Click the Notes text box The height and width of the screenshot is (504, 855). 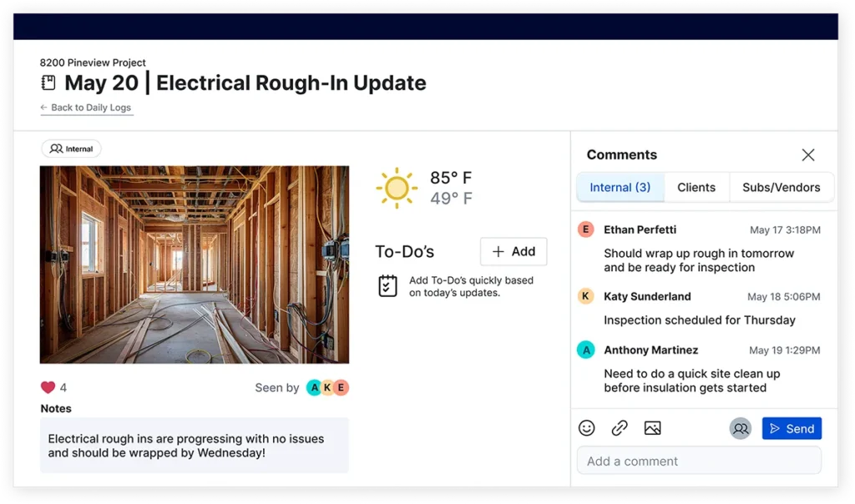click(194, 445)
